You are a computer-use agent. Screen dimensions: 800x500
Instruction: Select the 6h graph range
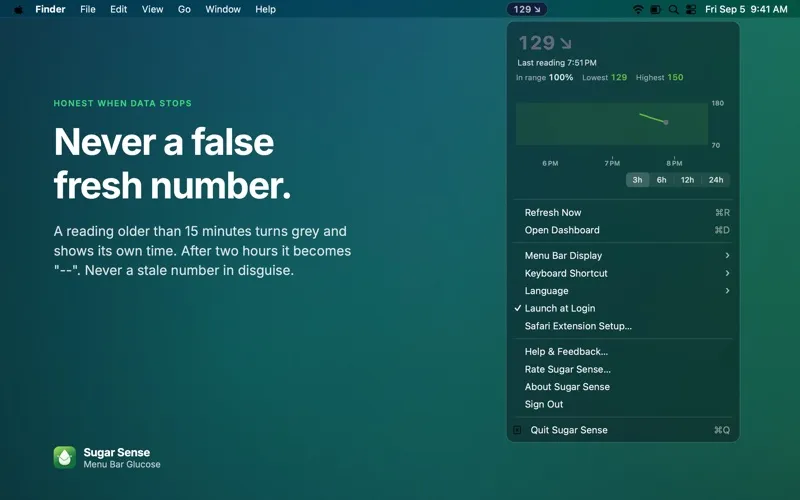pos(661,180)
